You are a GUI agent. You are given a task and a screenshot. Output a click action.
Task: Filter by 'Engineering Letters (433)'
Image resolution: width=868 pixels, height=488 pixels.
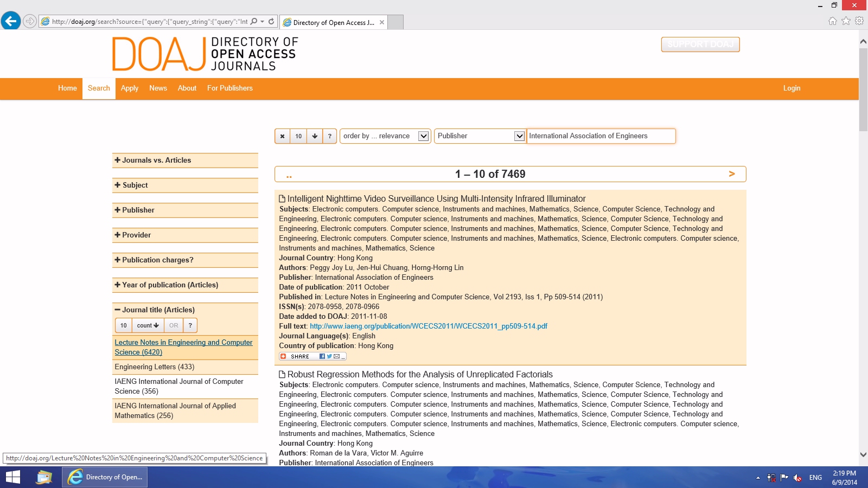coord(155,367)
